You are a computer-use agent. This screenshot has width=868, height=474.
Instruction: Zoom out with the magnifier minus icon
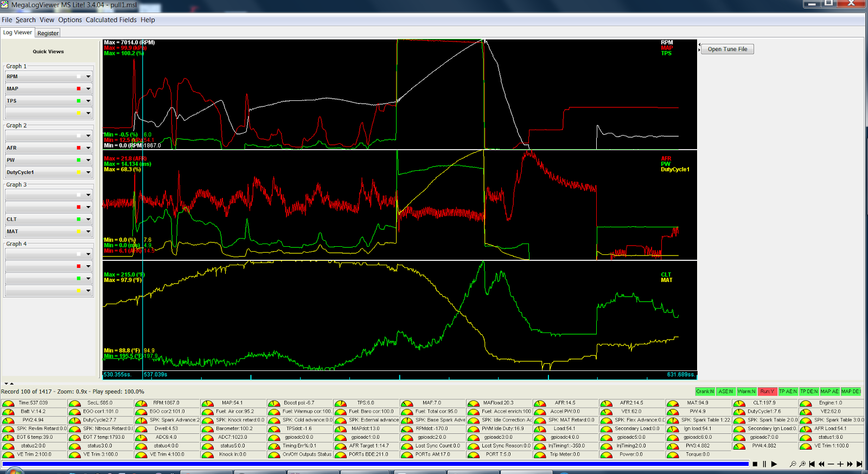793,464
